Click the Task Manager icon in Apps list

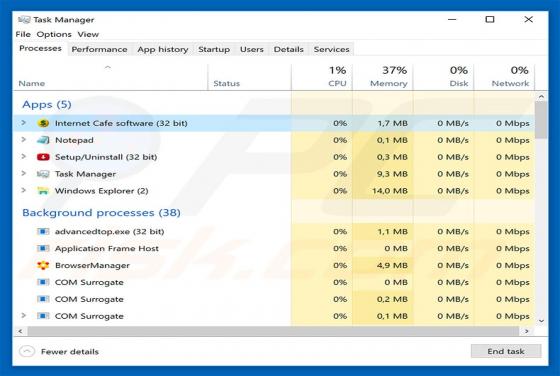click(x=43, y=174)
